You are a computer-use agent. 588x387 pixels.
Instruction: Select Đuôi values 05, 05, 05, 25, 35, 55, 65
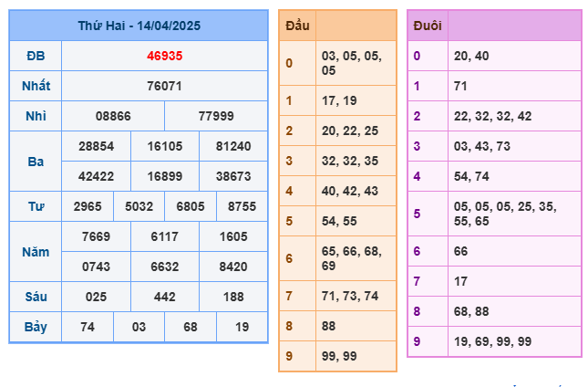(x=505, y=214)
